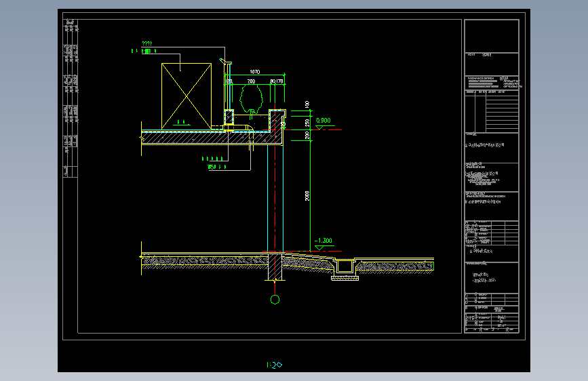Screen dimensions: 588x381
Task: Click the 1070 overall dimension text
Action: [254, 72]
